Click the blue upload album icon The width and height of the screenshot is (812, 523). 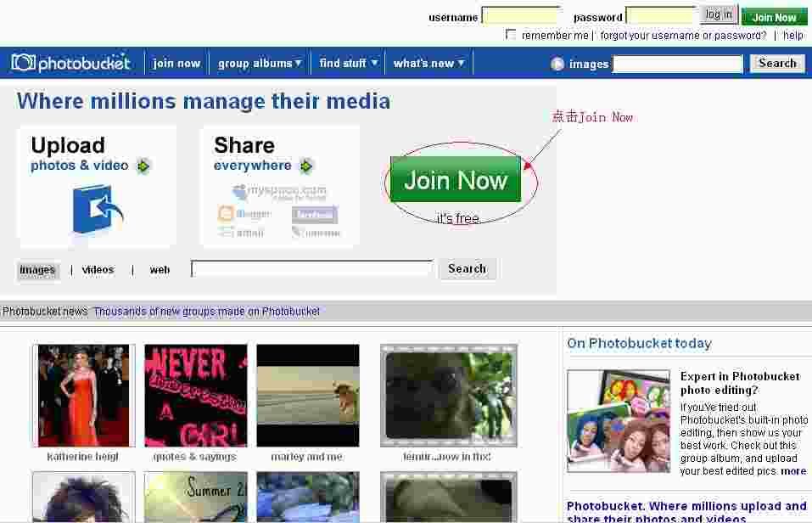(98, 210)
